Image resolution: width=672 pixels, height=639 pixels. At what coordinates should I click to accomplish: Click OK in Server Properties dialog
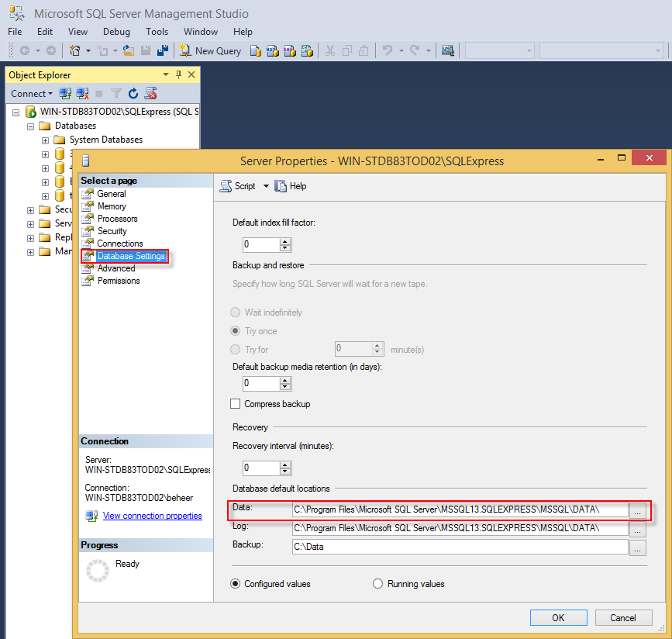[558, 617]
